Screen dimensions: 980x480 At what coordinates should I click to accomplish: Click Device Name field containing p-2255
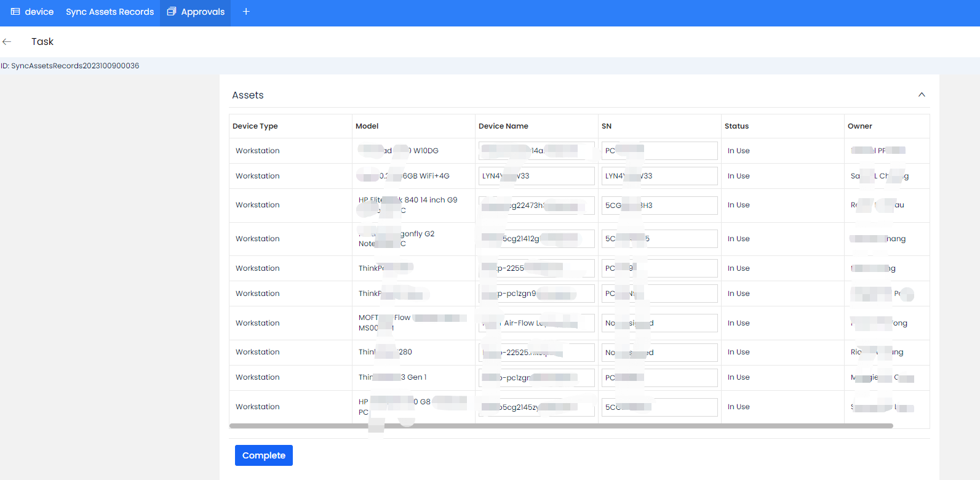click(536, 268)
